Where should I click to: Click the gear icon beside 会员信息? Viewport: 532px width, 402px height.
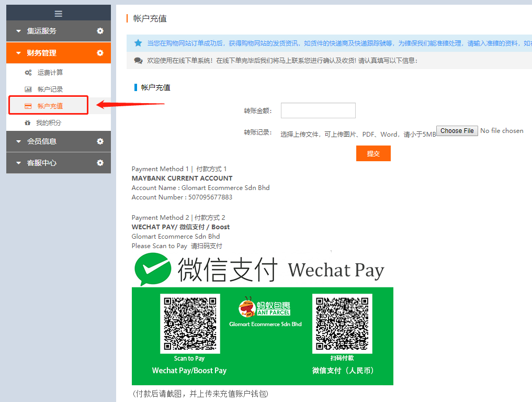click(100, 141)
